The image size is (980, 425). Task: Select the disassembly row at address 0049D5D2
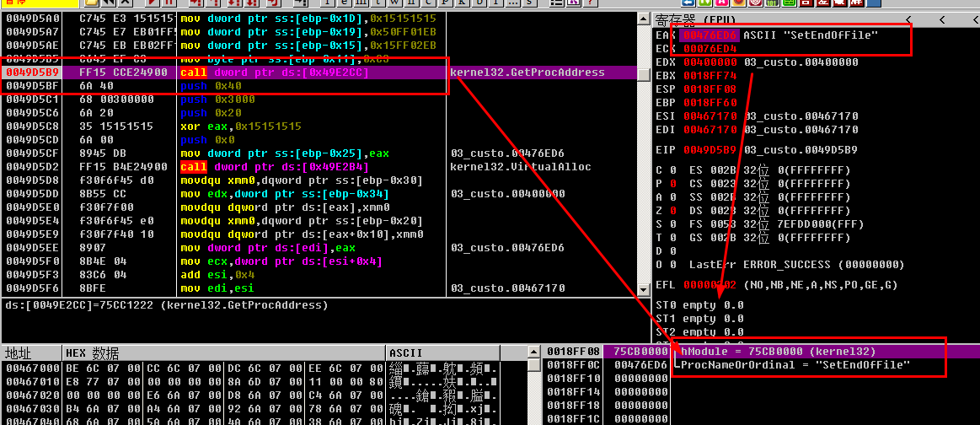point(319,167)
